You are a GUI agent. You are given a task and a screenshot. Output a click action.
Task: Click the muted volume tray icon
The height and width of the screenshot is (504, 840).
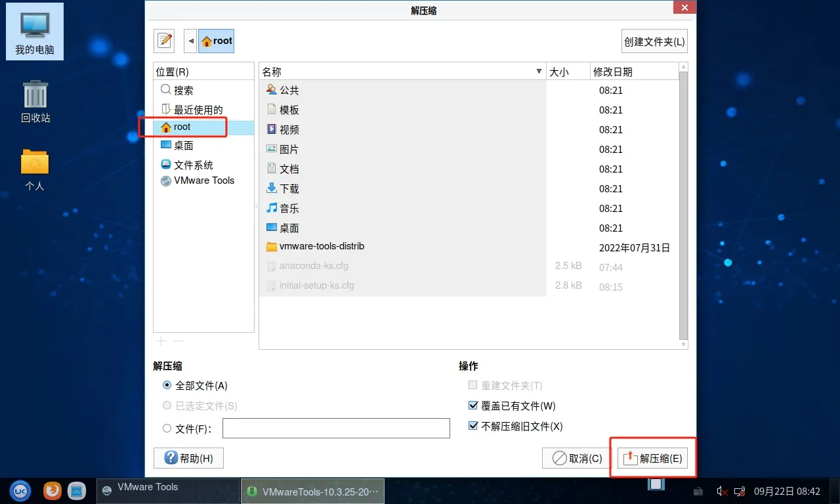point(721,491)
